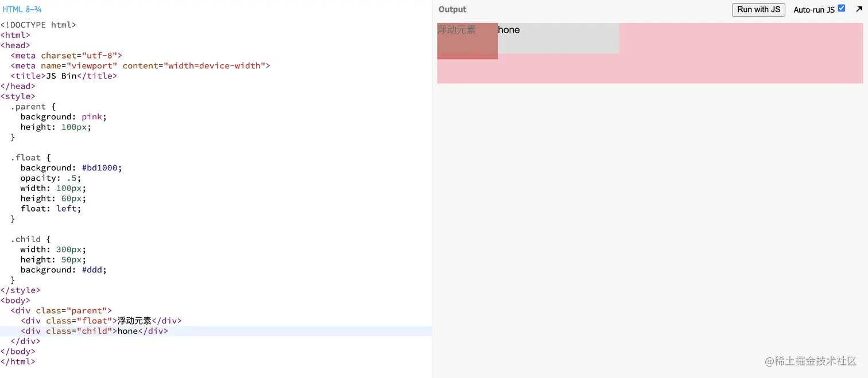Click the "opacity: .5;" line
The width and height of the screenshot is (868, 378).
pos(51,178)
